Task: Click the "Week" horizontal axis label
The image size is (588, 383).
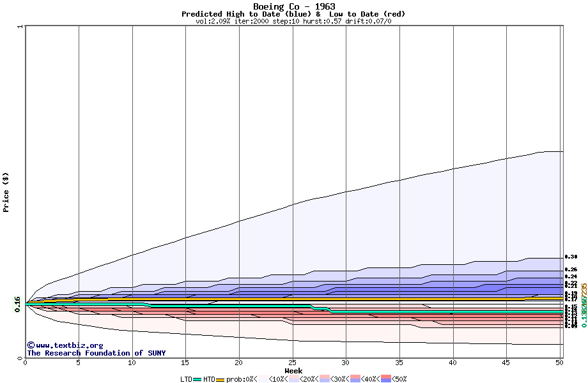Action: tap(293, 371)
